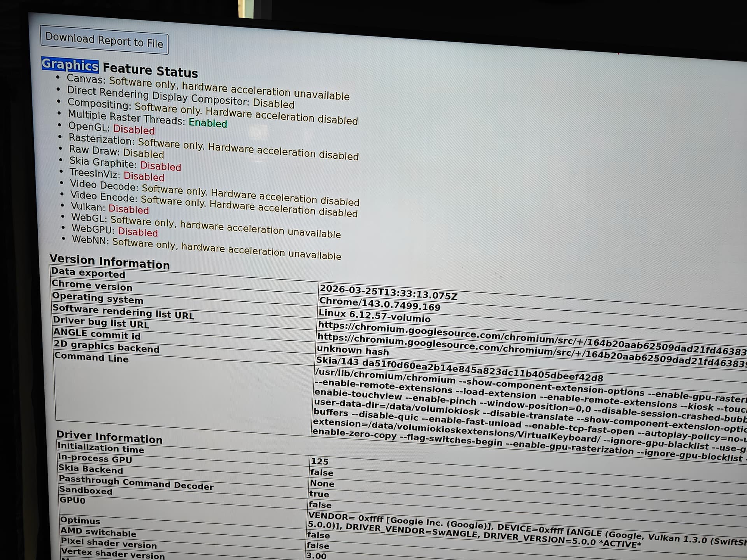Click the TreesInViz Disabled status
Viewport: 747px width, 560px height.
pos(144,177)
